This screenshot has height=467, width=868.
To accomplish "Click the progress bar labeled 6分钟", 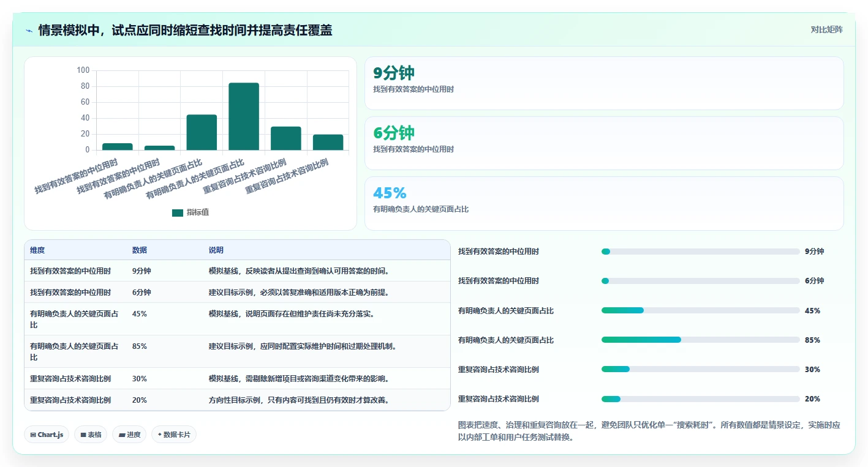I will (701, 281).
